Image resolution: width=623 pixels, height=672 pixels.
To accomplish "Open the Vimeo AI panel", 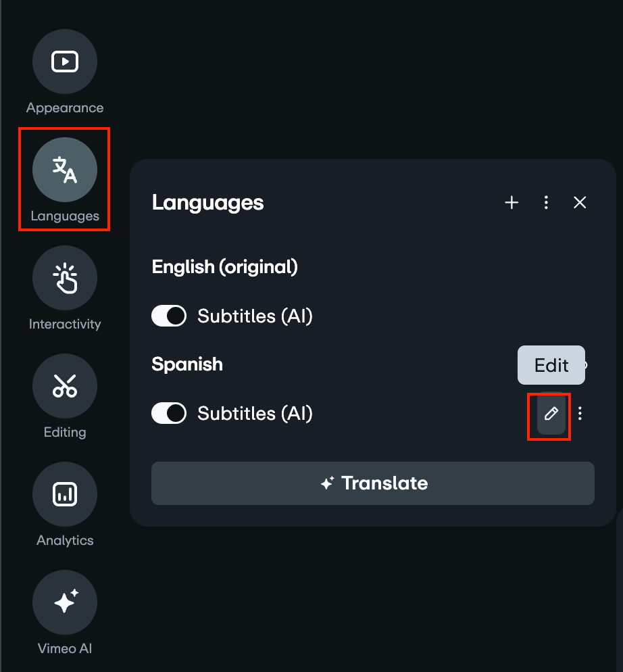I will coord(65,602).
